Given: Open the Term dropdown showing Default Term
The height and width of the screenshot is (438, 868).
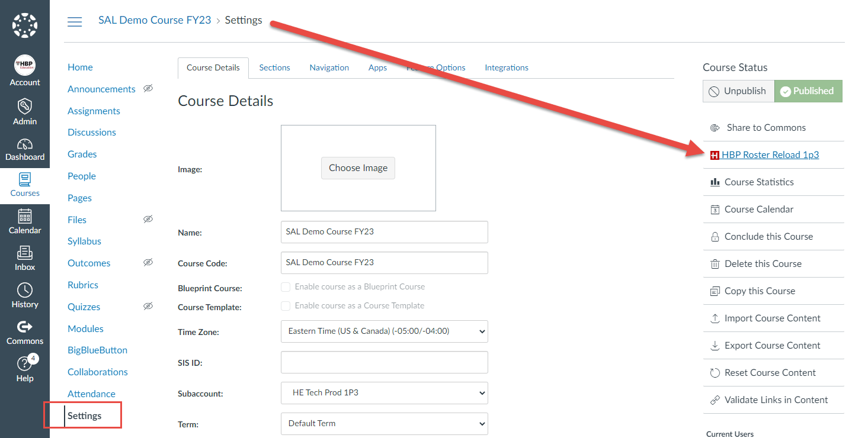Looking at the screenshot, I should [x=384, y=424].
